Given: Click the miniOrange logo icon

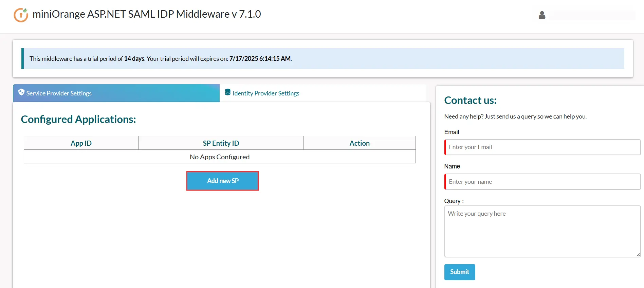Looking at the screenshot, I should tap(21, 15).
